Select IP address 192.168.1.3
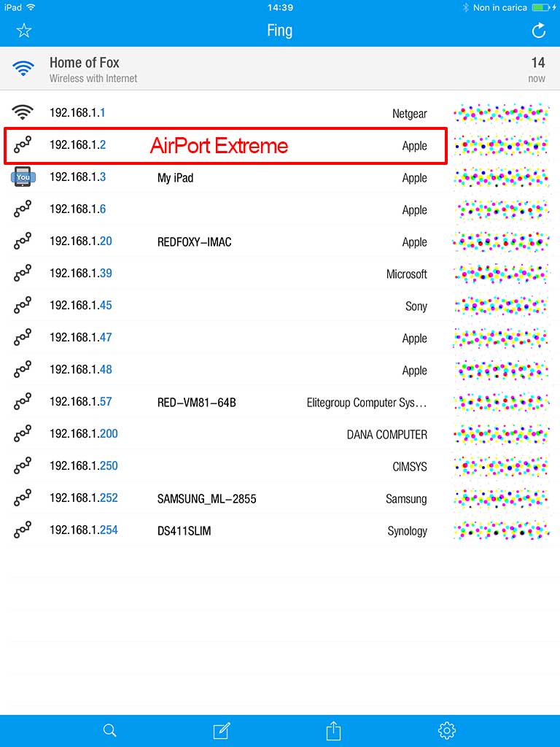Viewport: 560px width, 747px height. tap(77, 177)
